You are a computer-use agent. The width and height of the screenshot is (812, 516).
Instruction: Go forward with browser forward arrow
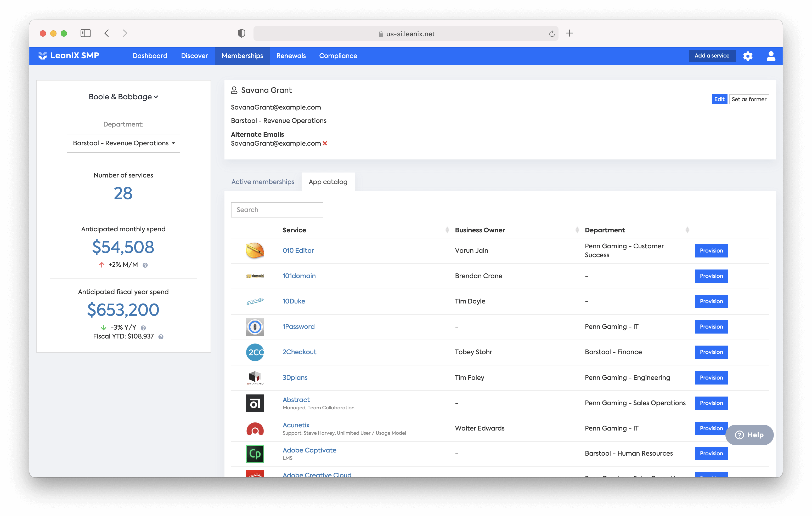click(125, 33)
